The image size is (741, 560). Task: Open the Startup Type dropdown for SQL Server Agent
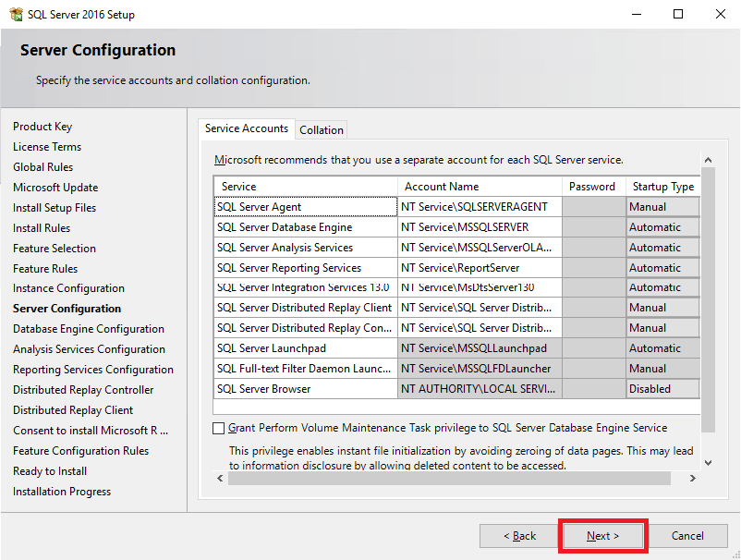coord(662,206)
